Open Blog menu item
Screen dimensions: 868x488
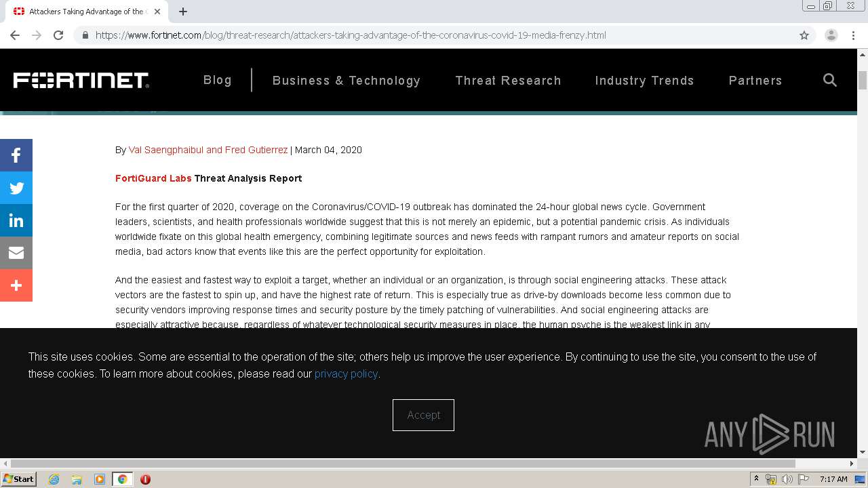tap(218, 80)
